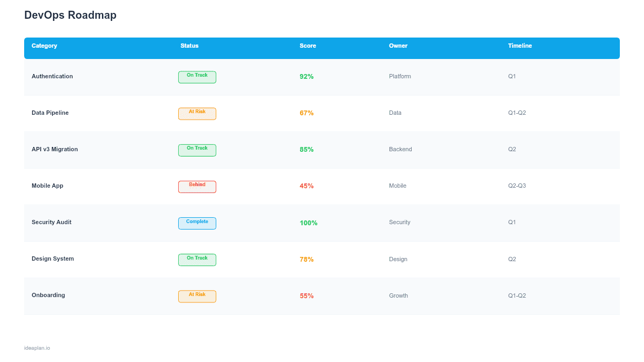This screenshot has height=362, width=644.
Task: Open the ideaplan.io footer link
Action: point(37,348)
